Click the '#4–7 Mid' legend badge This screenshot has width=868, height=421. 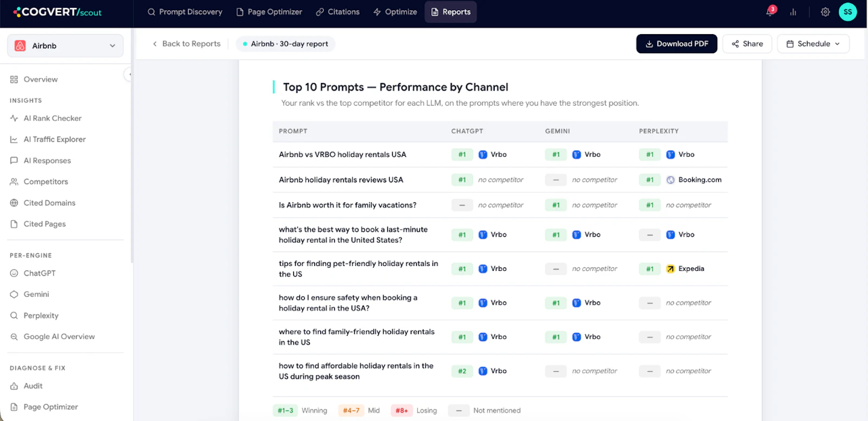coord(351,411)
